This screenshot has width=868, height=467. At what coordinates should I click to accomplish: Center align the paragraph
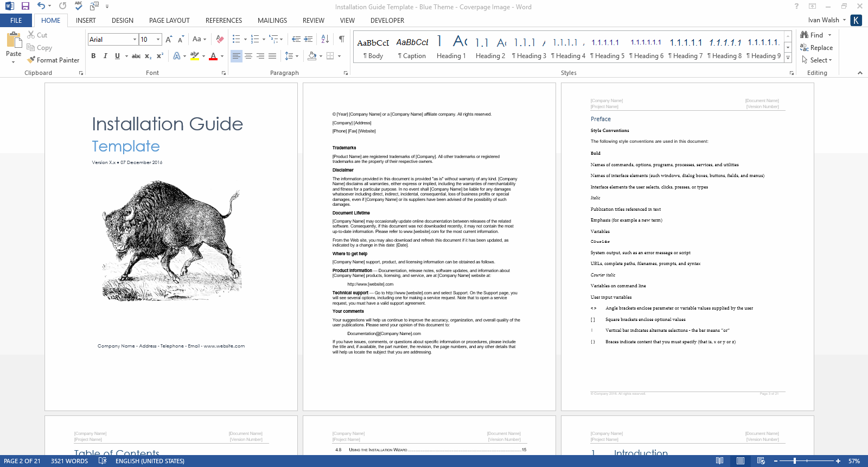pyautogui.click(x=248, y=56)
